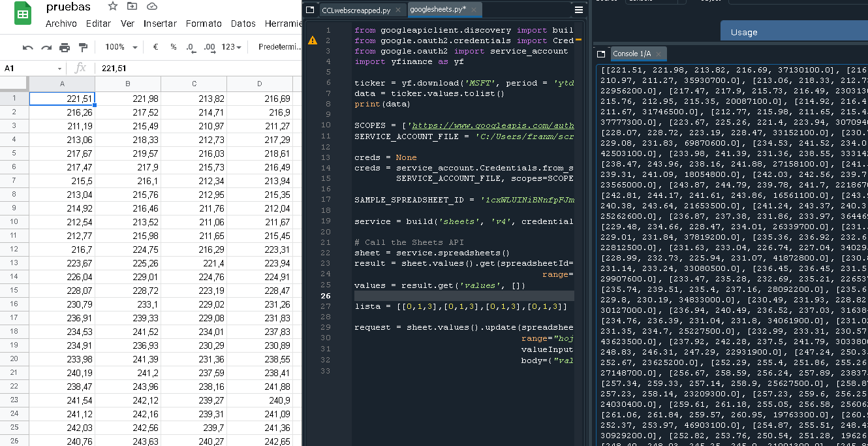Viewport: 868px width, 446px height.
Task: Open the Predetermi... font dropdown
Action: coord(279,47)
